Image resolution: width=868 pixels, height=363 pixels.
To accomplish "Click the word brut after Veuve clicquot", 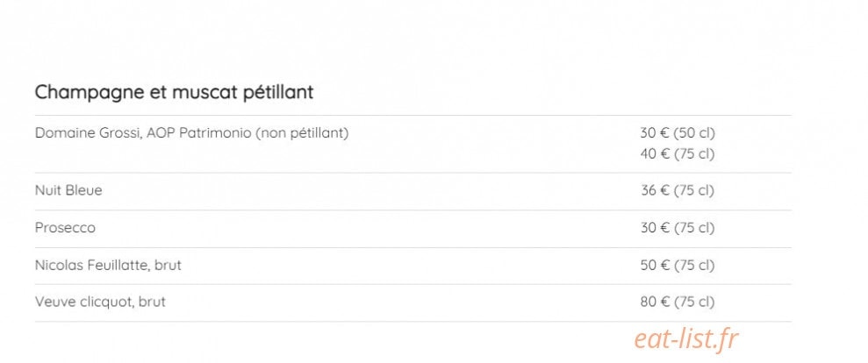I will (x=152, y=302).
